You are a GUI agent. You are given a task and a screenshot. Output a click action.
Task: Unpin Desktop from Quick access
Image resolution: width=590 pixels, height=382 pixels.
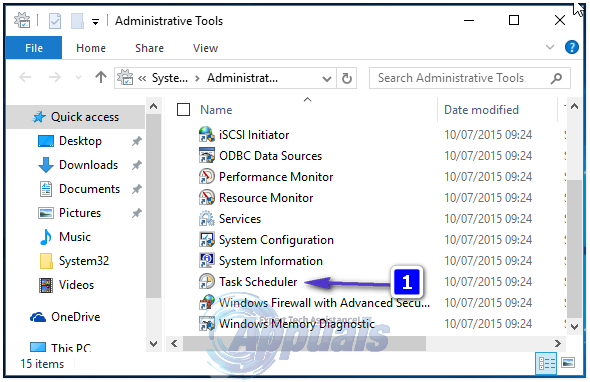(x=136, y=141)
